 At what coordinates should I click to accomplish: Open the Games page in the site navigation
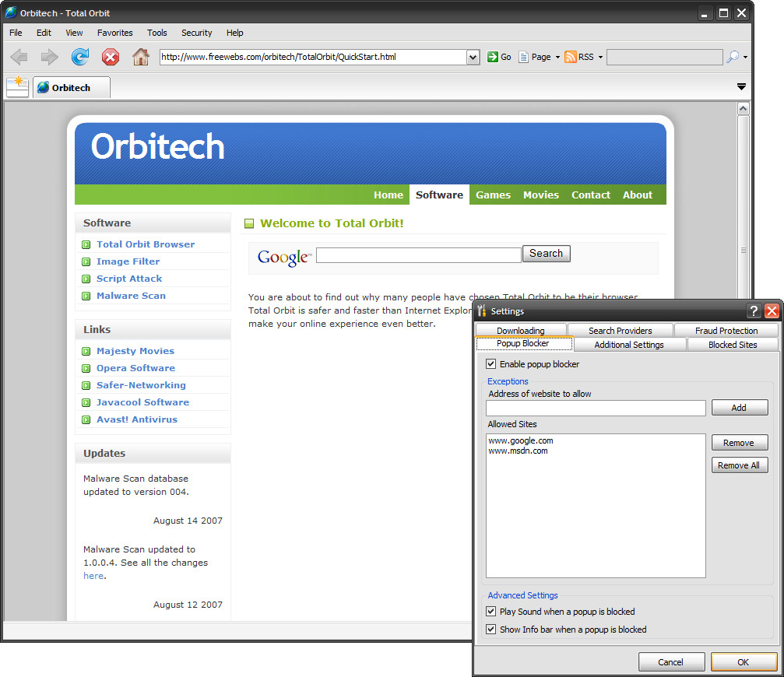point(493,195)
